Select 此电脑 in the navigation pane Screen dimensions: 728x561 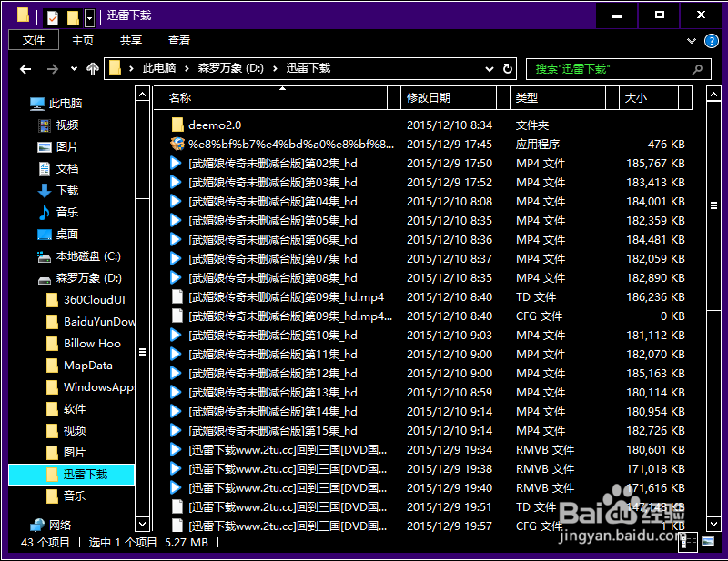pyautogui.click(x=56, y=103)
